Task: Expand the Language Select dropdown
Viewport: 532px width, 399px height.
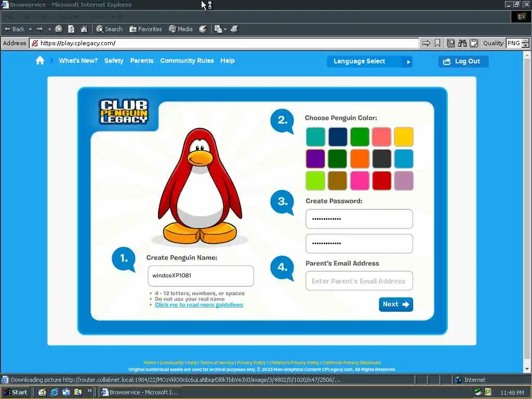Action: [x=369, y=61]
